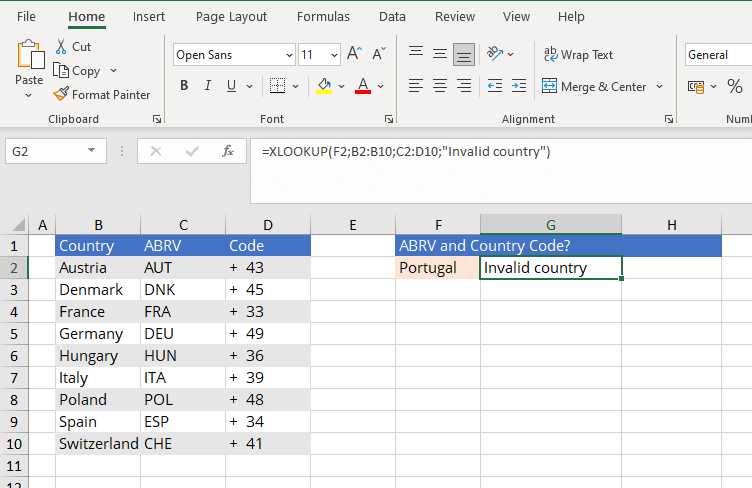
Task: Click the Paste clipboard icon
Action: pos(30,55)
